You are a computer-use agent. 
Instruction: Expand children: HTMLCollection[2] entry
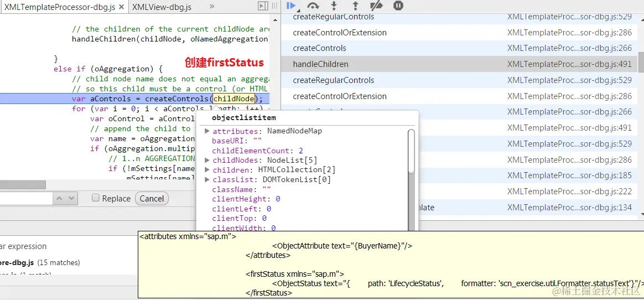[207, 170]
